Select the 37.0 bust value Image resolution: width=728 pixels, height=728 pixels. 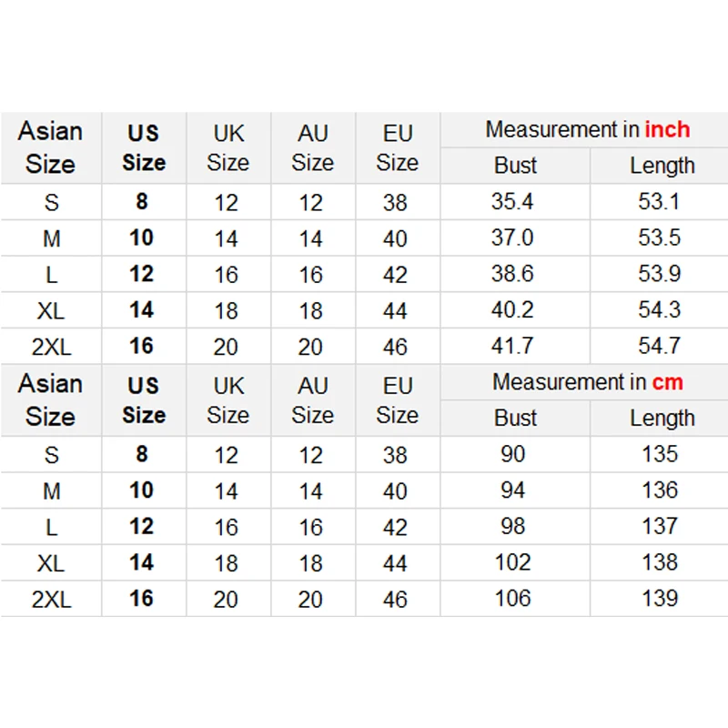[x=512, y=238]
